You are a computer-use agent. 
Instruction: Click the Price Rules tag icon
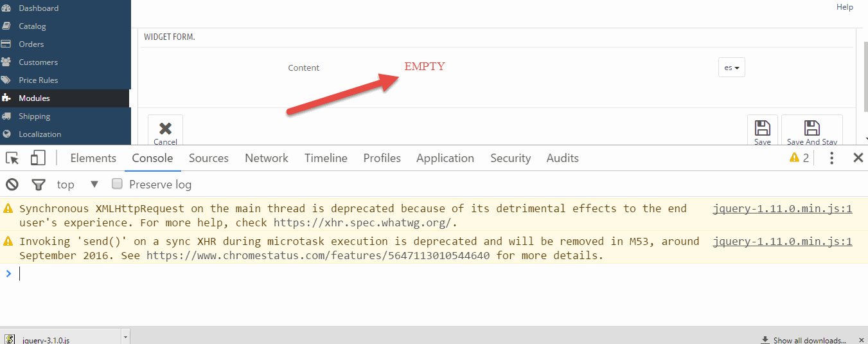coord(6,80)
